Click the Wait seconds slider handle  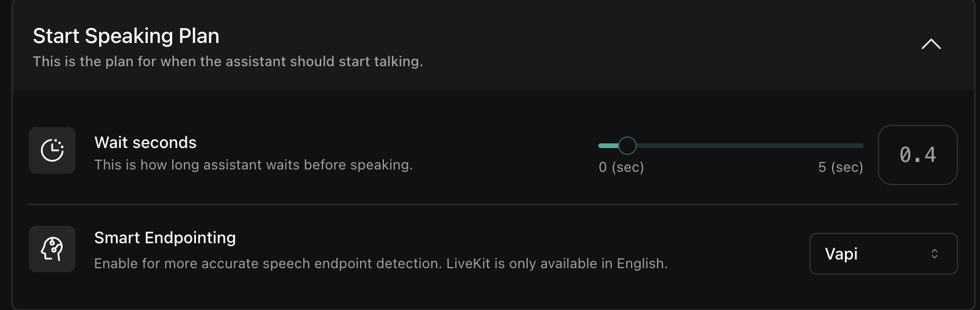tap(627, 146)
